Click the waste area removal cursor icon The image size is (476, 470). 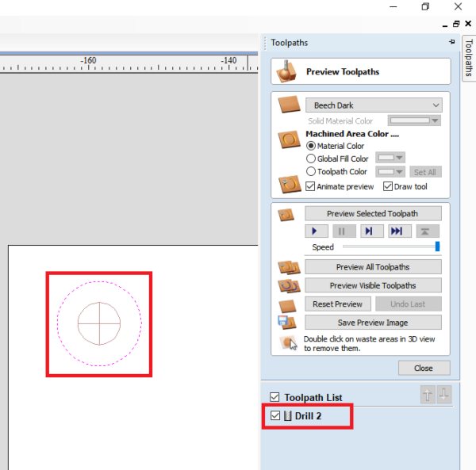click(289, 342)
